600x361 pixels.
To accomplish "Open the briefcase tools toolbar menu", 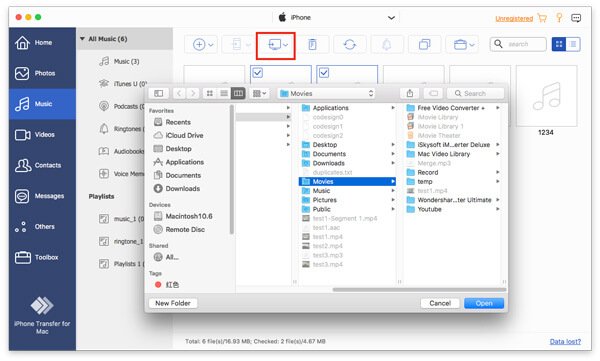I will (x=463, y=44).
